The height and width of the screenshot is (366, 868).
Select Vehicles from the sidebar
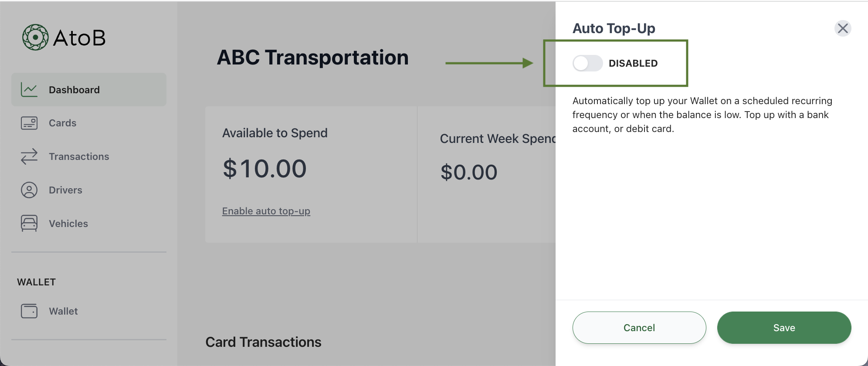pyautogui.click(x=68, y=224)
